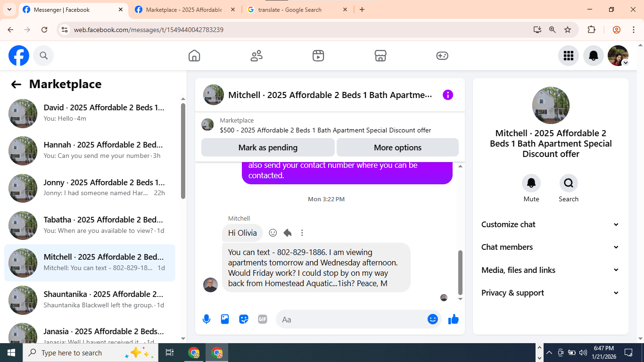Click the Facebook logo
The width and height of the screenshot is (644, 362).
click(19, 56)
